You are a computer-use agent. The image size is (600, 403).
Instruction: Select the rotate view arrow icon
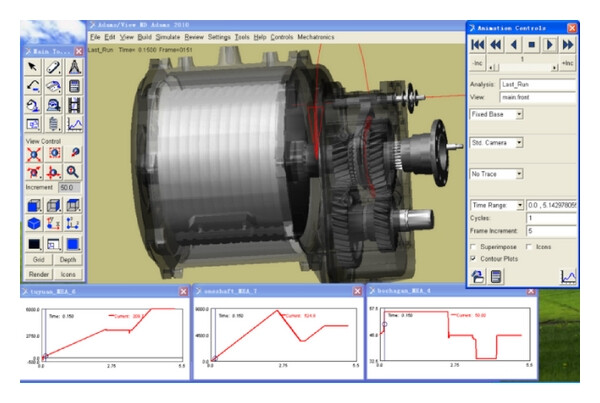[x=74, y=153]
